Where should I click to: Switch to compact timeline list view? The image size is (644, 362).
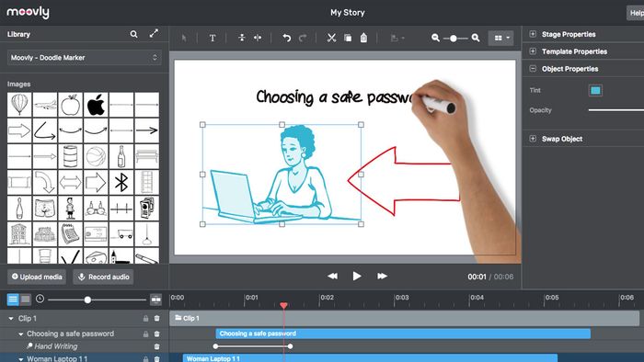click(x=26, y=300)
